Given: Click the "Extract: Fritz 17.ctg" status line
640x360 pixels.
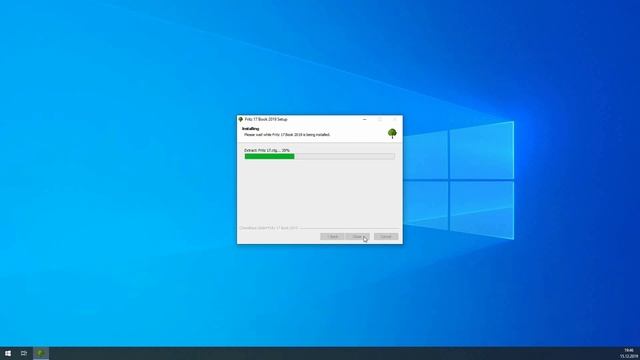Looking at the screenshot, I should (267, 150).
